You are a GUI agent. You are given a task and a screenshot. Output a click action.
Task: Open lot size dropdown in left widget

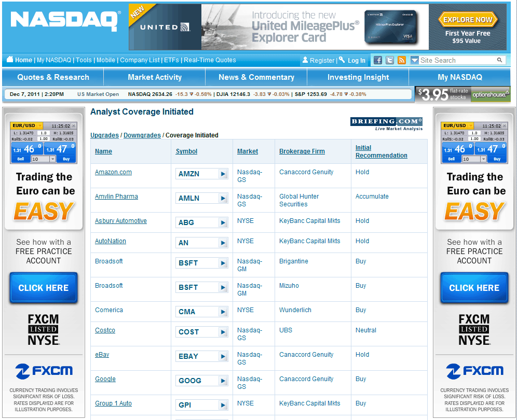coord(52,159)
